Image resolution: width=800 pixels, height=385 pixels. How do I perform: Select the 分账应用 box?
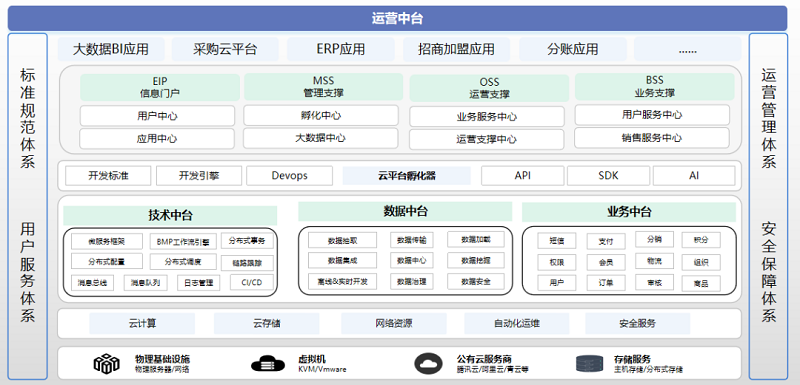coord(572,49)
